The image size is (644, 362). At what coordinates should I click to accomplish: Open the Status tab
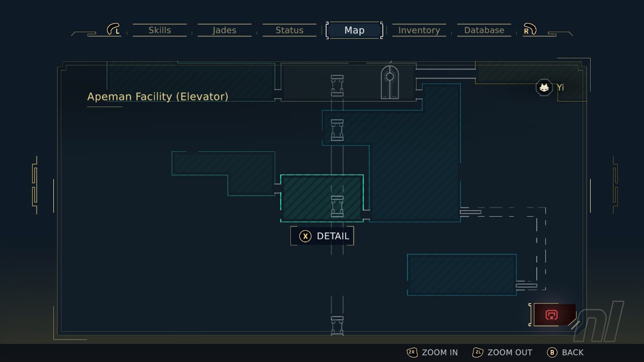[289, 30]
